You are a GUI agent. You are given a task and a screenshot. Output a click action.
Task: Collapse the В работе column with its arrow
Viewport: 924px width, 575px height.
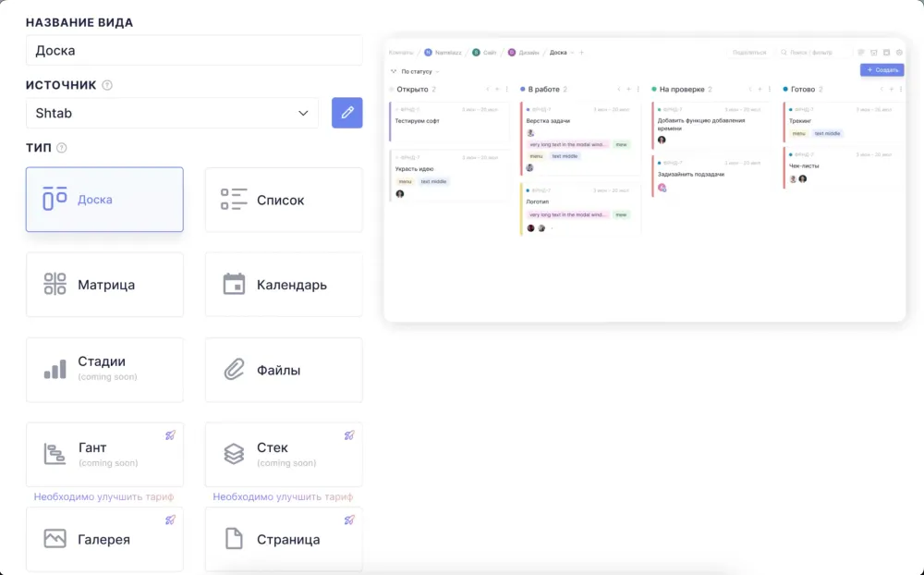point(619,89)
